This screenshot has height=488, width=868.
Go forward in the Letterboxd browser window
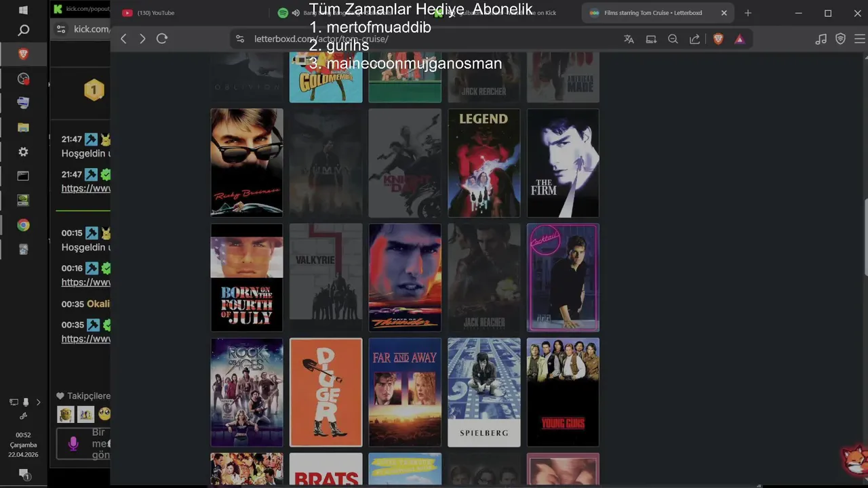click(x=142, y=39)
